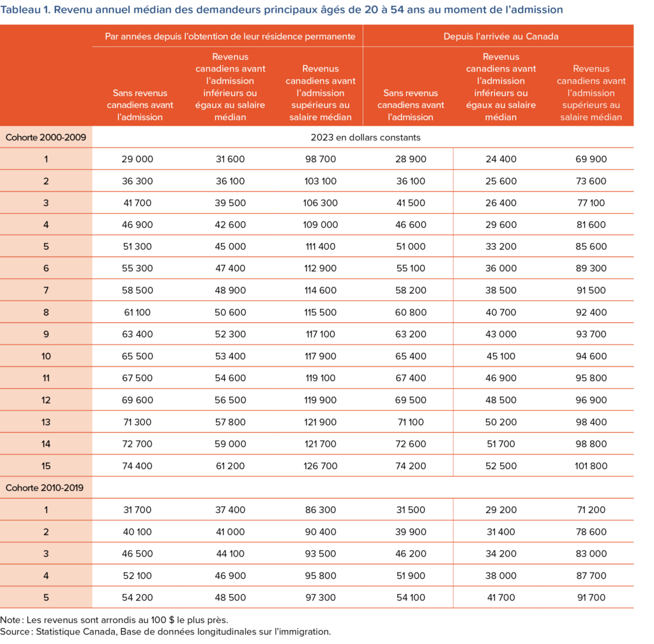Select the "Par années depuis l'obtention" group header

point(230,36)
